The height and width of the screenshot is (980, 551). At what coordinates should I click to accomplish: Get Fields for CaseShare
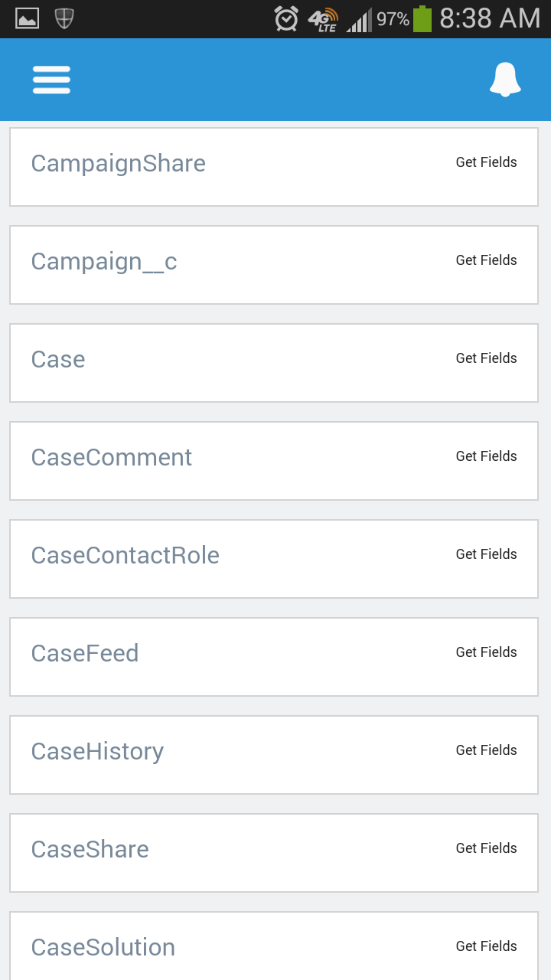486,848
